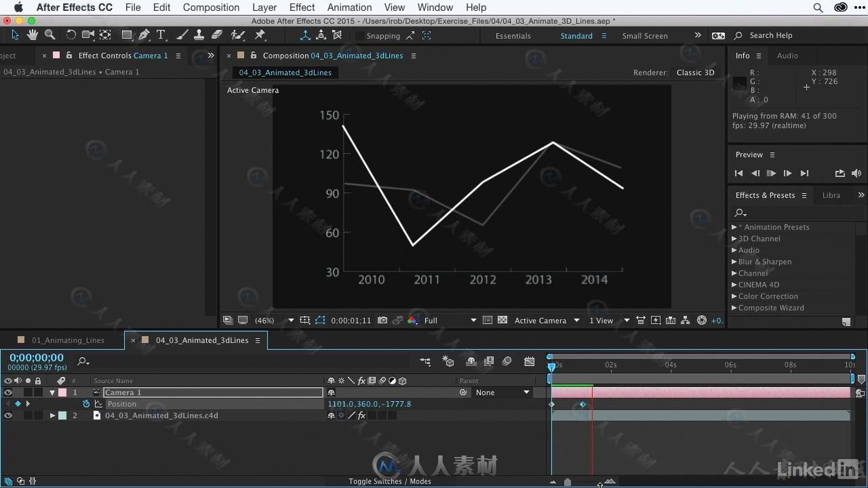Click the second Position keyframe in timeline

(x=583, y=404)
